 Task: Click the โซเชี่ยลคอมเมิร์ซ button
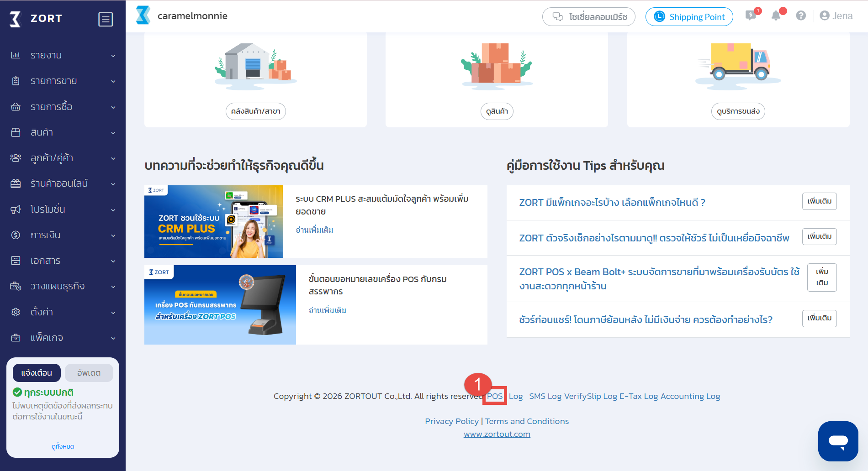click(589, 17)
